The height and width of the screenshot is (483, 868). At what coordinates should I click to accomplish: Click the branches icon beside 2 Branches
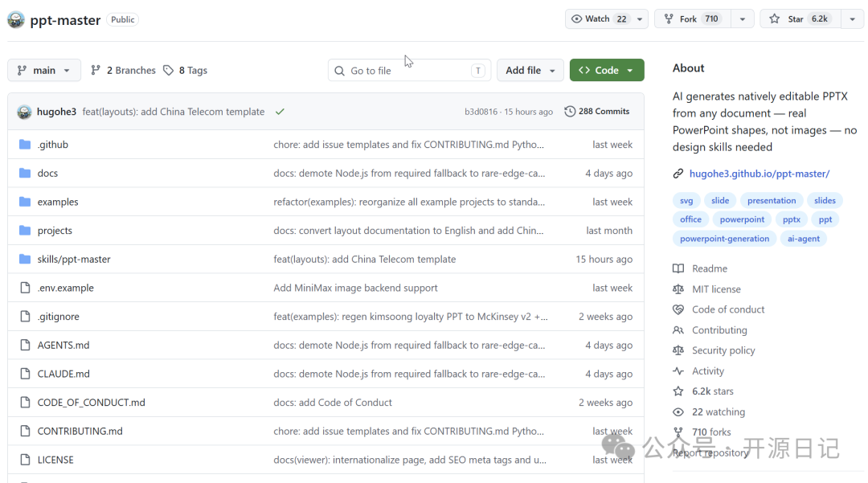(x=96, y=71)
